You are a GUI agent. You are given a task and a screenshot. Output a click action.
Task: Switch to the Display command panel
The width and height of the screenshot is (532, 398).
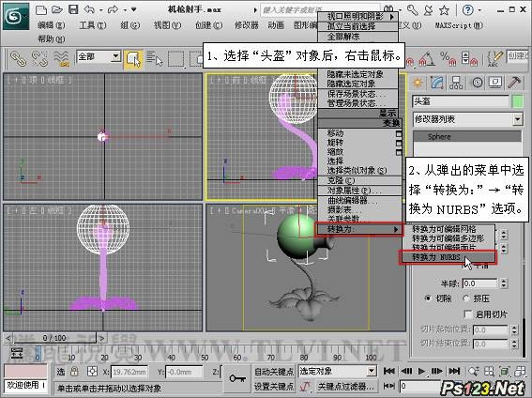pyautogui.click(x=495, y=83)
